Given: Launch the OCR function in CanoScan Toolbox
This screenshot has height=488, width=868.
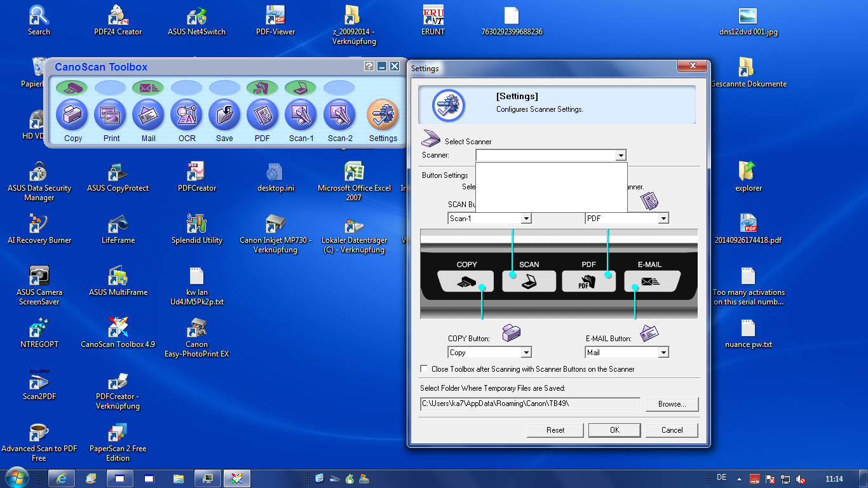Looking at the screenshot, I should click(x=187, y=115).
